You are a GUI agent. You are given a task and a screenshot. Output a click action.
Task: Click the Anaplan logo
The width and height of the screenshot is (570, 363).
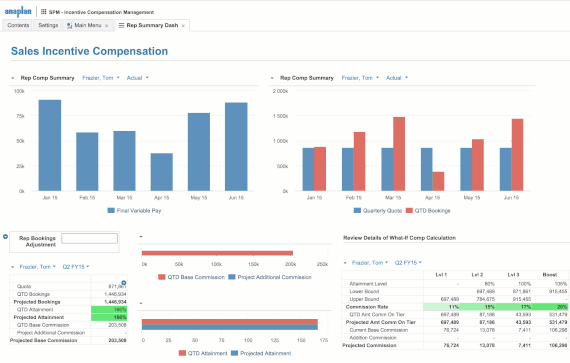pyautogui.click(x=18, y=12)
